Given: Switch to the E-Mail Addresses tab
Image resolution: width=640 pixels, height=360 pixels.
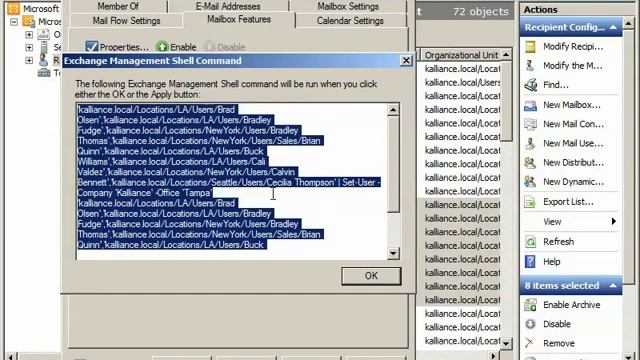Looking at the screenshot, I should (x=228, y=6).
